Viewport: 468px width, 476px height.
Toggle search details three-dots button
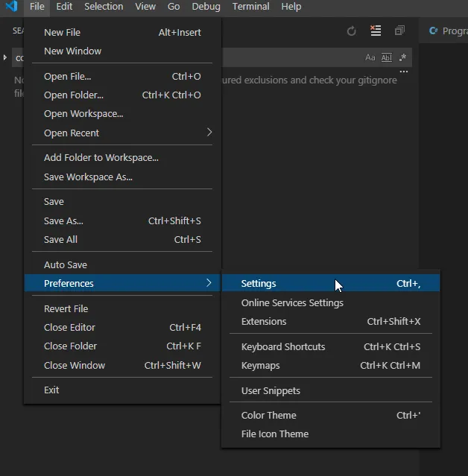(x=404, y=72)
